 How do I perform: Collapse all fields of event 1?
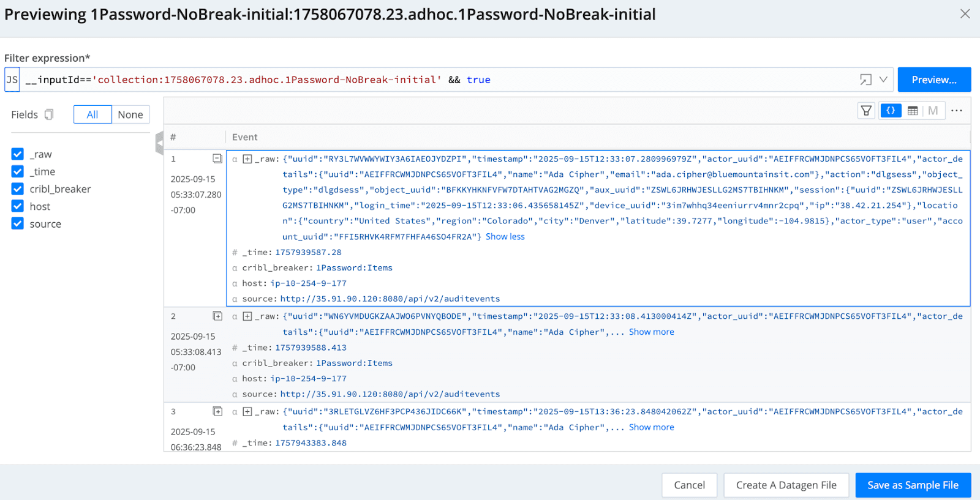point(217,159)
